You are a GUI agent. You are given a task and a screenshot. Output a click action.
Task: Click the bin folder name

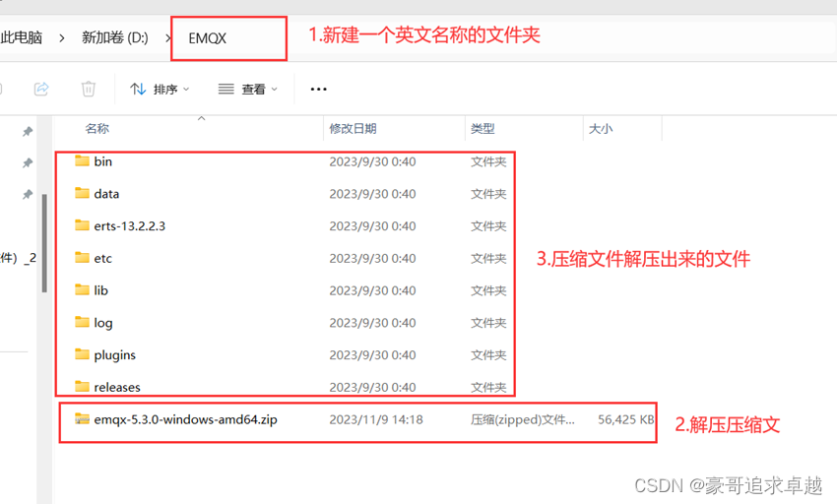click(x=103, y=161)
